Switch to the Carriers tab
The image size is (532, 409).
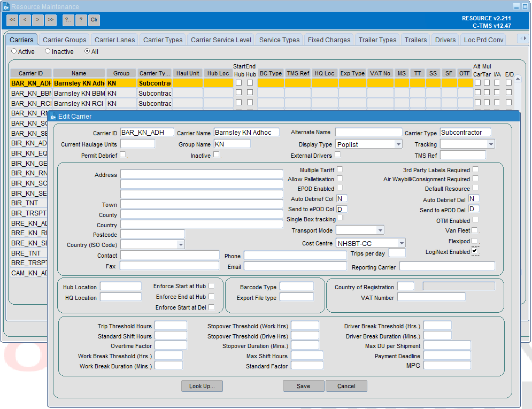[x=21, y=40]
